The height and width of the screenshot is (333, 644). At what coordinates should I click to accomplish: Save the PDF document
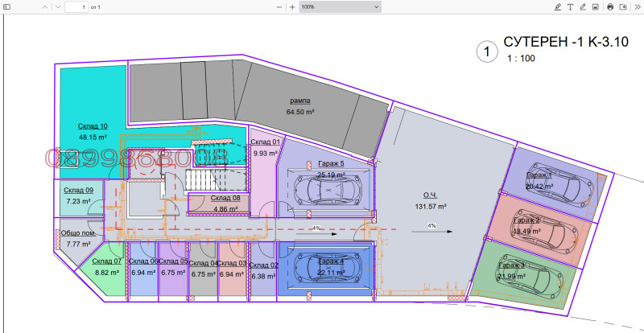click(622, 6)
